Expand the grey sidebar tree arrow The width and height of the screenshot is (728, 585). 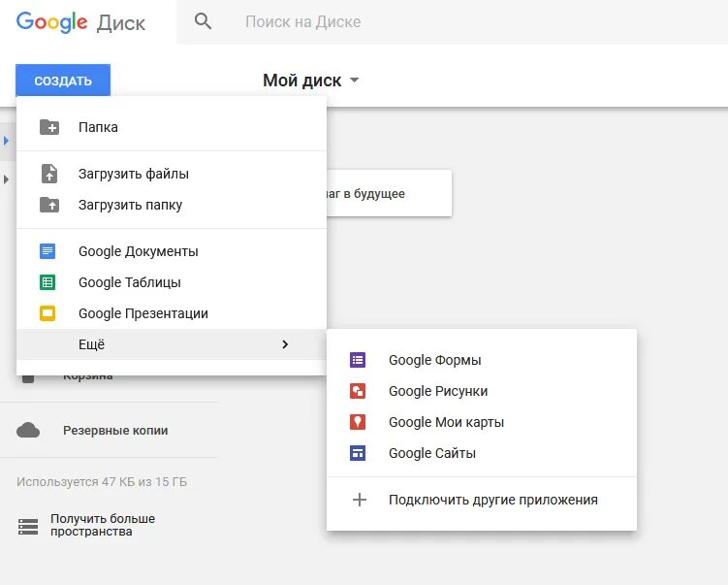6,179
